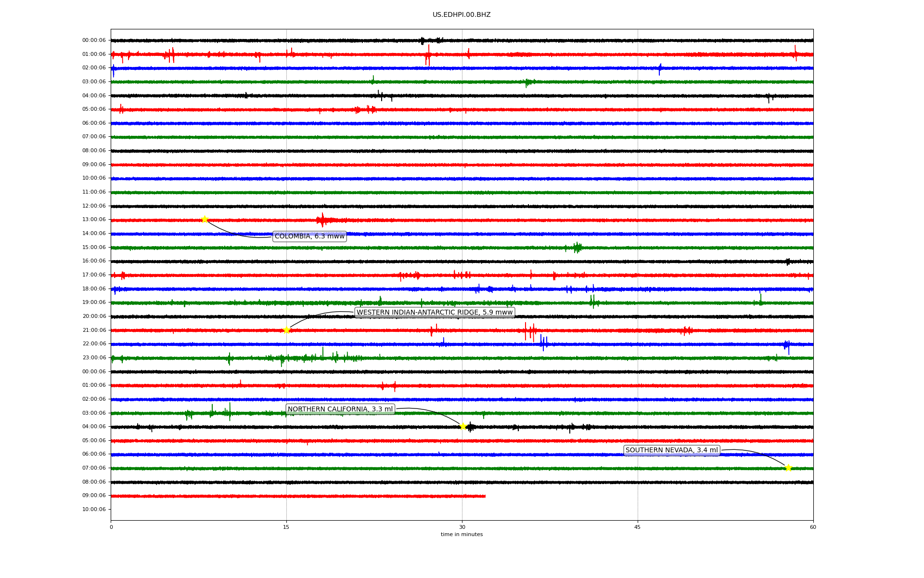Click the 15:00:06 trace time label
Image resolution: width=924 pixels, height=578 pixels.
pyautogui.click(x=94, y=248)
